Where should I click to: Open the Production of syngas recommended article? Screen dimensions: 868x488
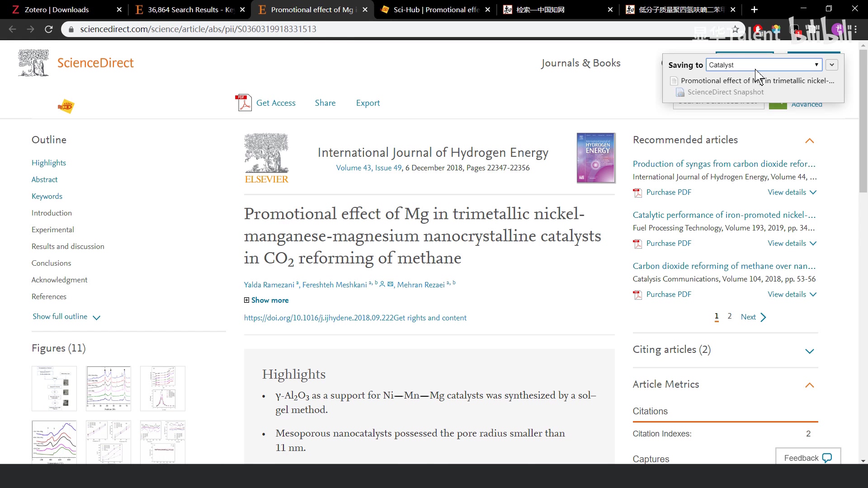[724, 164]
